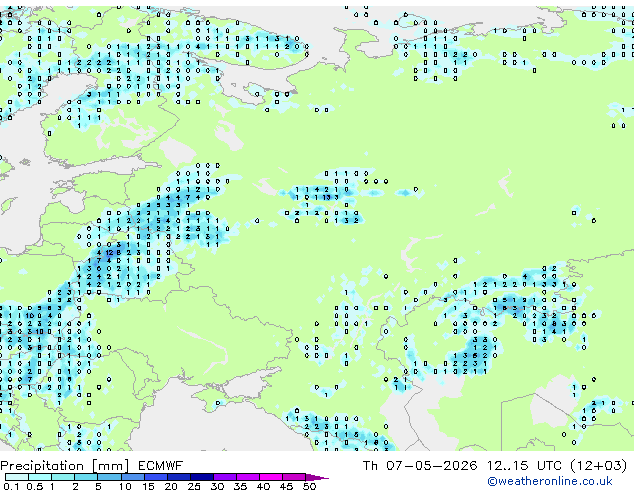The image size is (634, 490).
Task: Click the '12..15 UTC' time range
Action: click(524, 466)
